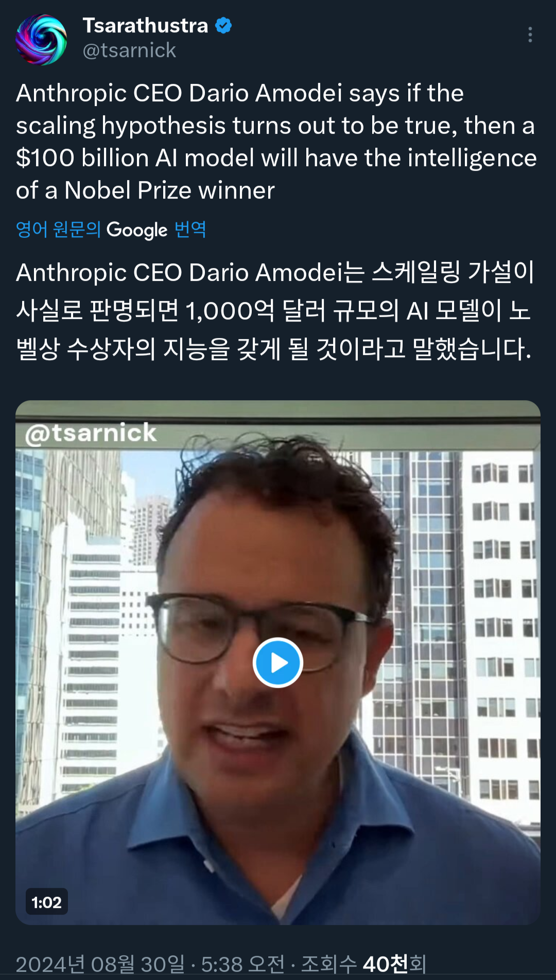Tap the 영어 원문의 translation source text
This screenshot has height=980, width=556.
point(58,229)
